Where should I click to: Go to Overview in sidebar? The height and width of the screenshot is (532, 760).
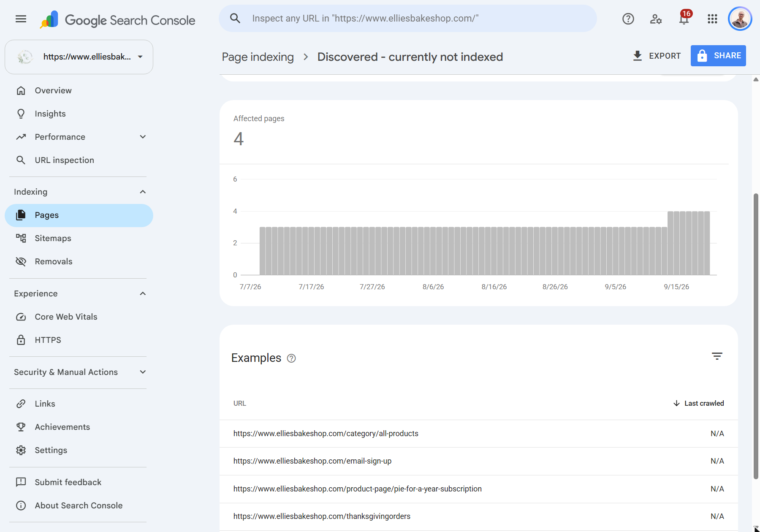click(79, 90)
